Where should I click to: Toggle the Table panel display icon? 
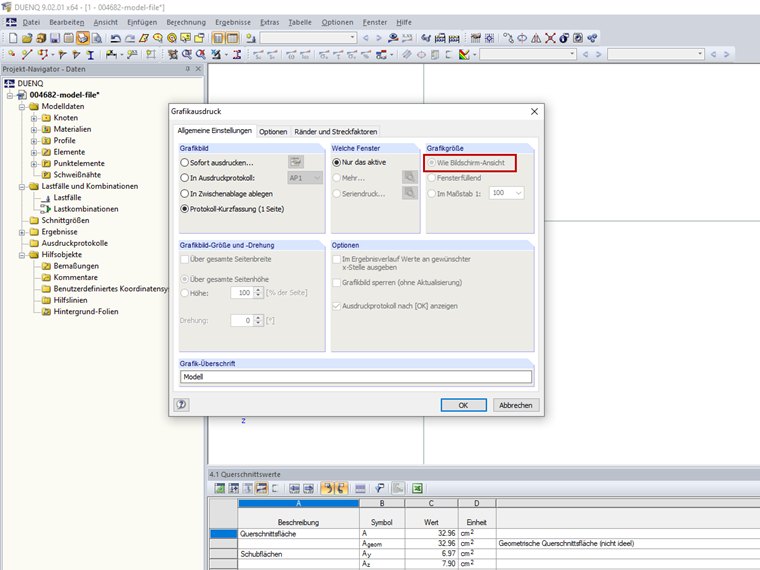click(233, 38)
